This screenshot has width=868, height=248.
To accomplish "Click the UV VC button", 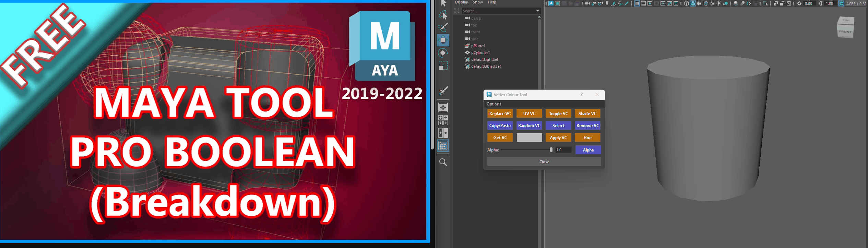I will (x=529, y=114).
